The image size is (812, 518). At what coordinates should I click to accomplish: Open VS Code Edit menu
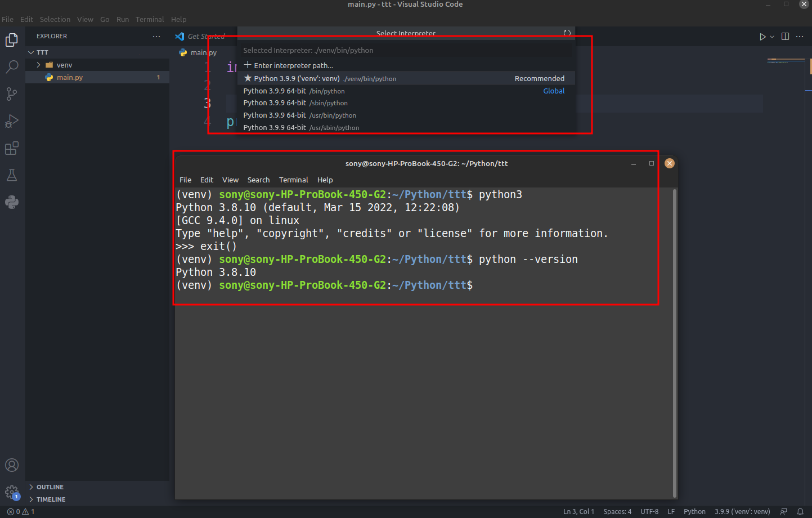coord(26,19)
